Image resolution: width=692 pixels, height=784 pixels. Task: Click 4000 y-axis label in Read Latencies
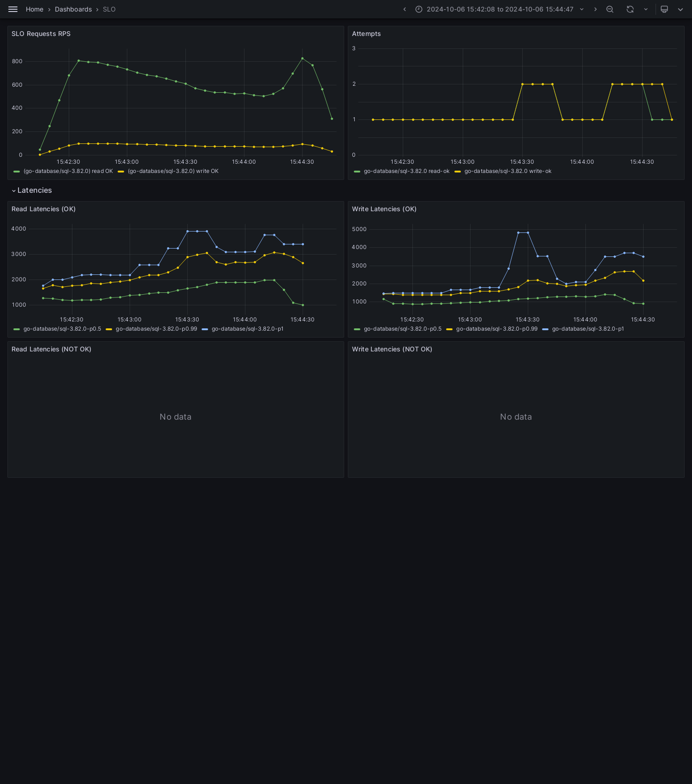(x=19, y=229)
